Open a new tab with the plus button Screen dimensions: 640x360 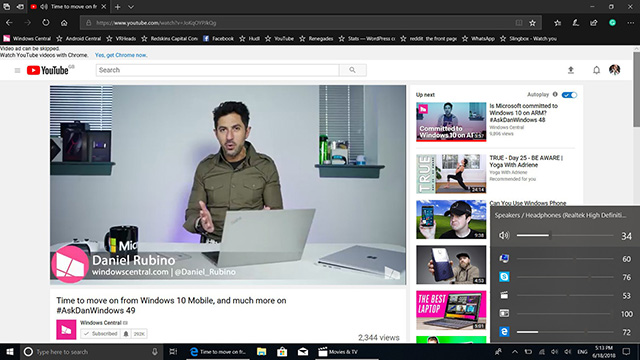point(118,7)
